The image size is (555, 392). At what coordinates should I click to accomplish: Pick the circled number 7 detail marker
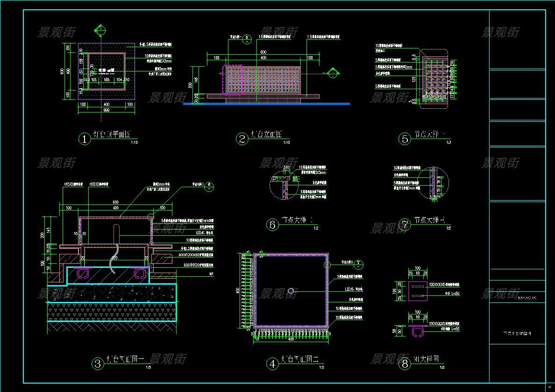point(405,224)
